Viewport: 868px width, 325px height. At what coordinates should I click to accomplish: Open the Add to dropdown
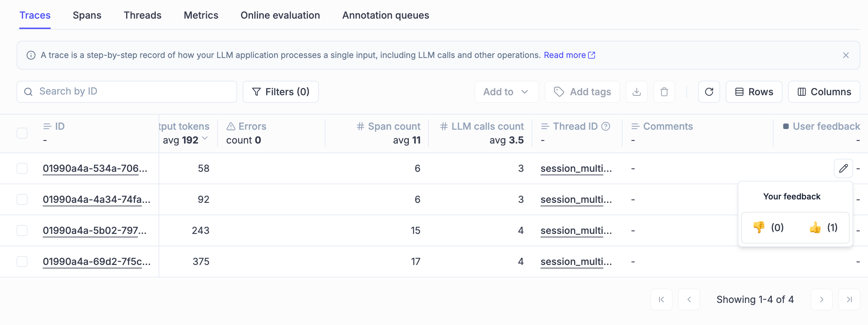click(506, 92)
